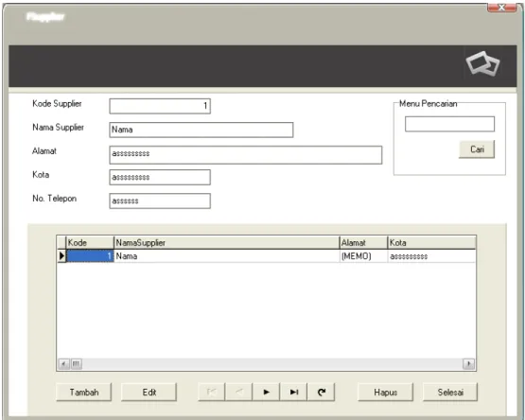The image size is (525, 420).
Task: Focus the Nama Supplier field
Action: [201, 130]
